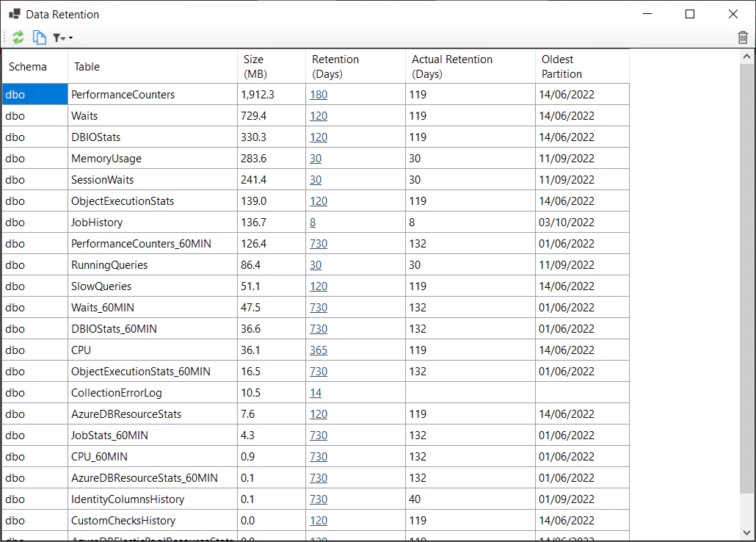Copy table data to clipboard
Image resolution: width=756 pixels, height=542 pixels.
tap(39, 37)
